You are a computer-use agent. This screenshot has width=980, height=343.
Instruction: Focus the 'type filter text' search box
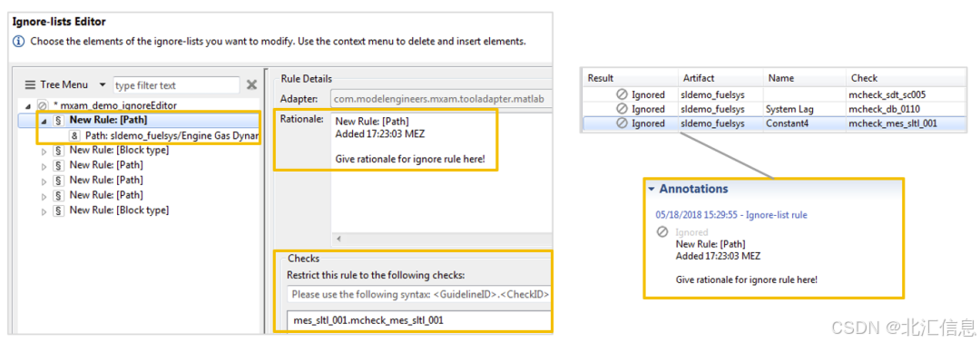coord(176,85)
